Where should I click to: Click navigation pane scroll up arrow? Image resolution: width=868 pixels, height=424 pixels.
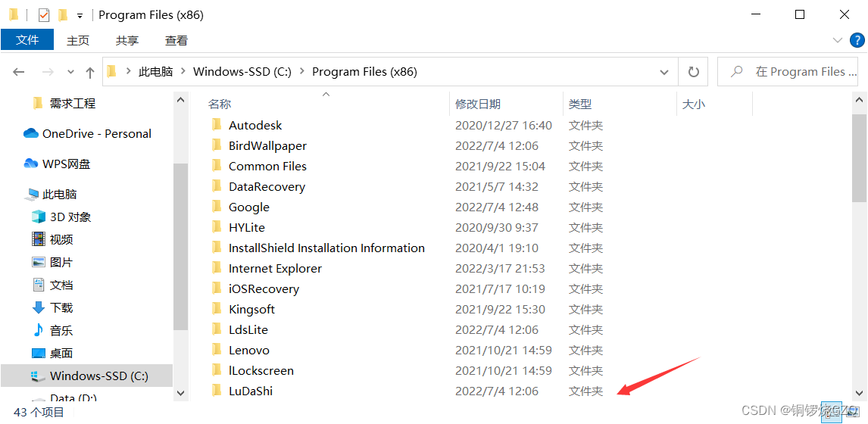coord(180,100)
